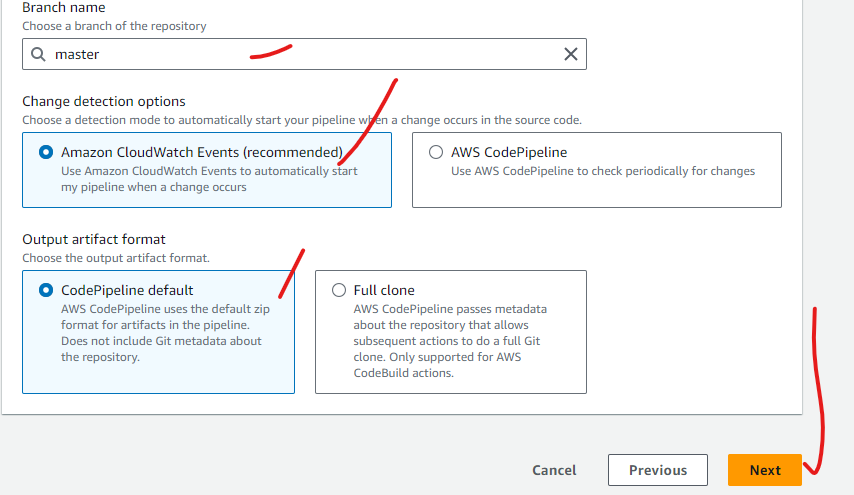
Task: Click the Full clone card description paragraph
Action: tap(450, 341)
